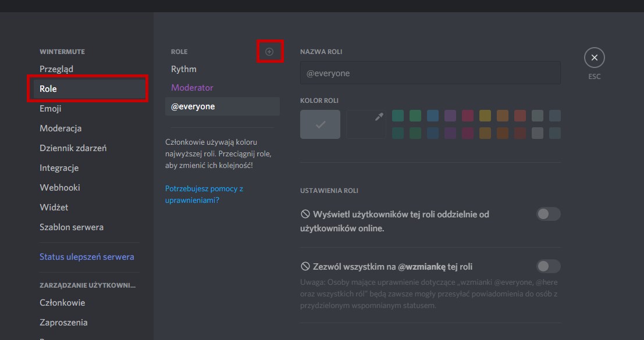Pick the darker blue role color
The height and width of the screenshot is (340, 644).
point(432,133)
